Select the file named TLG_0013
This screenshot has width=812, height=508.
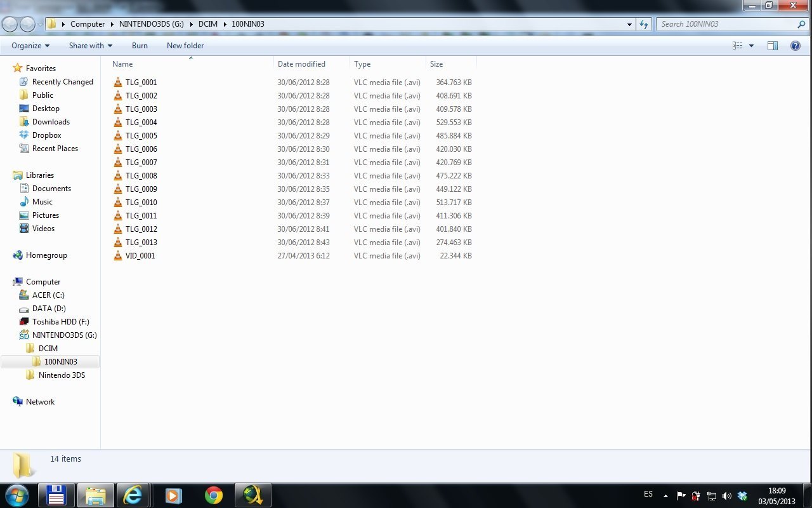141,242
